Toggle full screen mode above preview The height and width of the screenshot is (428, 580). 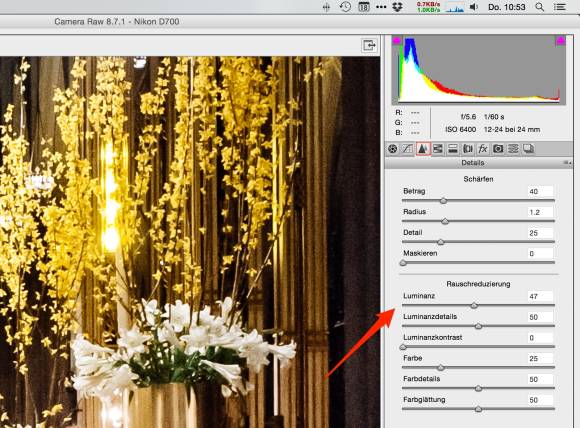[369, 45]
